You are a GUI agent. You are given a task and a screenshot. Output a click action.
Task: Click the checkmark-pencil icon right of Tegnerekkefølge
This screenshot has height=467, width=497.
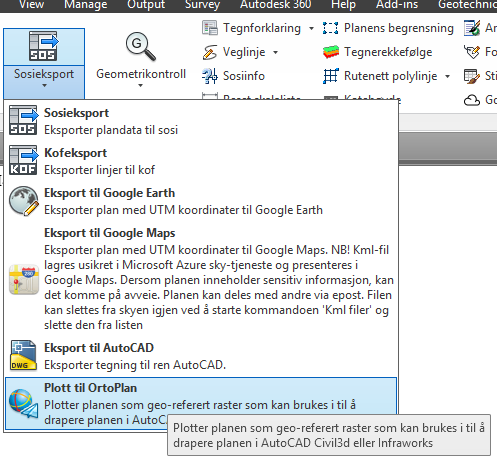tap(472, 52)
